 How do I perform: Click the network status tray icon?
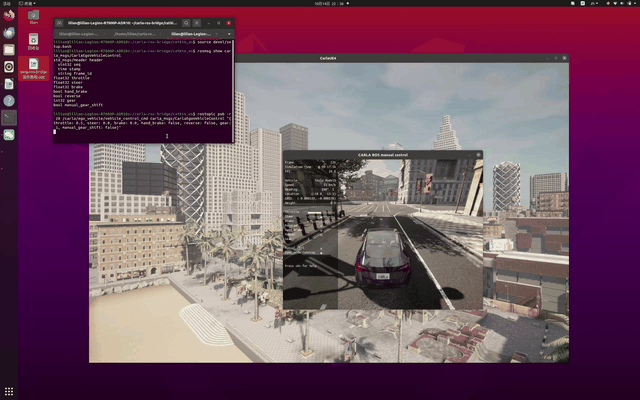pyautogui.click(x=616, y=3)
